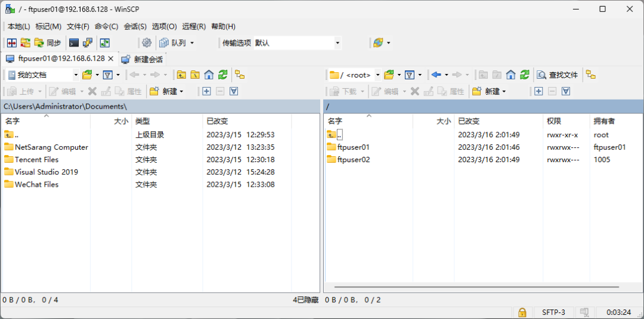Sort the local panel by the 类型 column
644x319 pixels.
[x=167, y=121]
